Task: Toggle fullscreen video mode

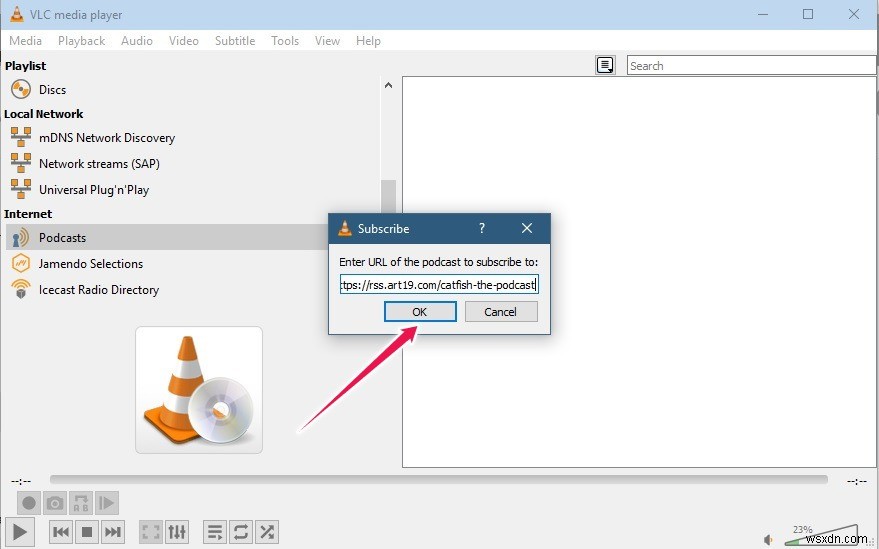Action: click(151, 532)
